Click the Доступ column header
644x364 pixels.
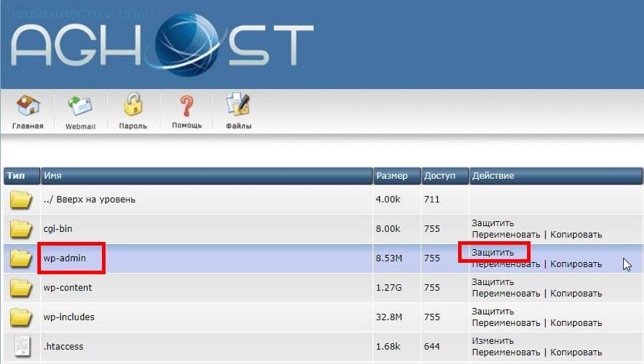pos(440,176)
